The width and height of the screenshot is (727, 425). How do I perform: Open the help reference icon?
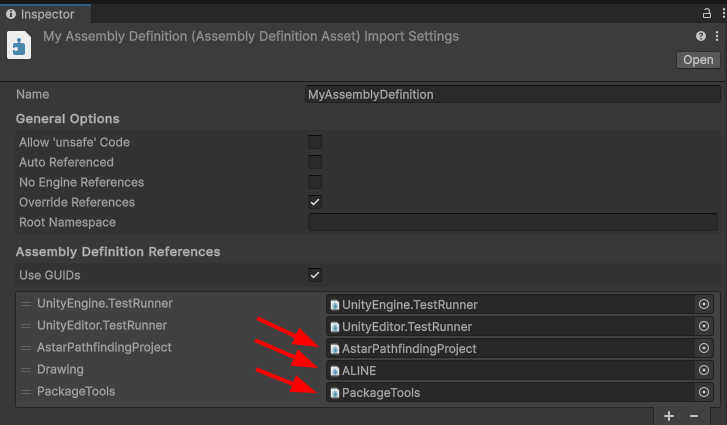coord(701,36)
